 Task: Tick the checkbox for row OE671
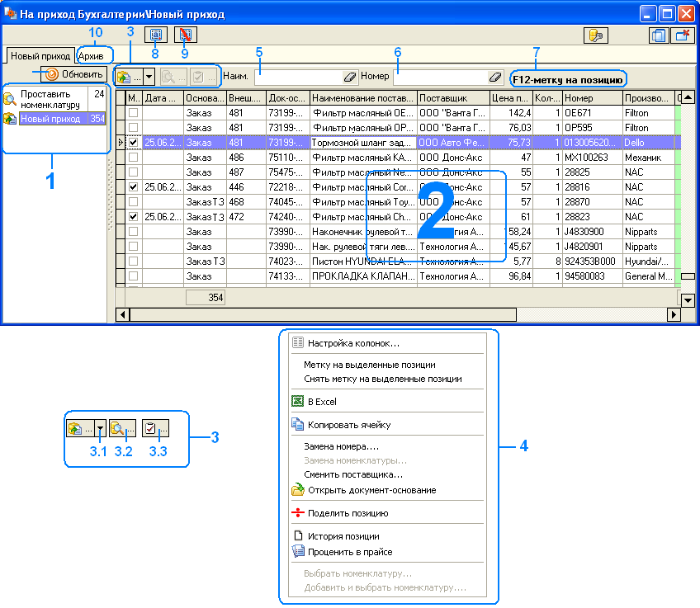click(x=133, y=113)
